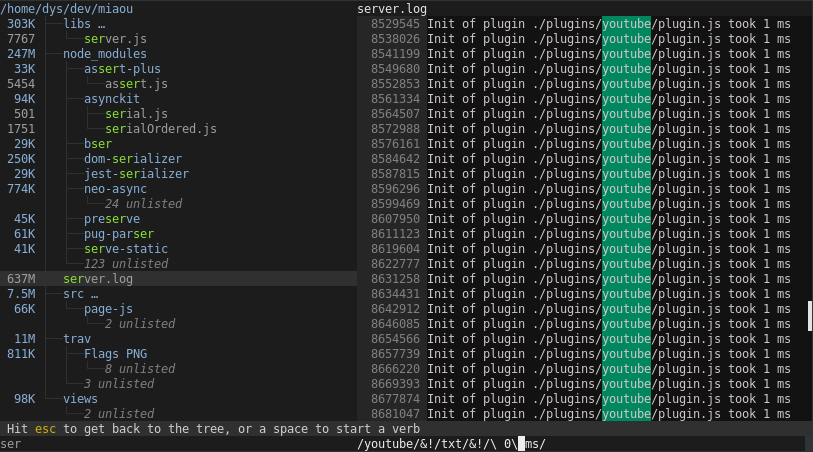
Task: Click the server.log preview title
Action: pos(392,9)
